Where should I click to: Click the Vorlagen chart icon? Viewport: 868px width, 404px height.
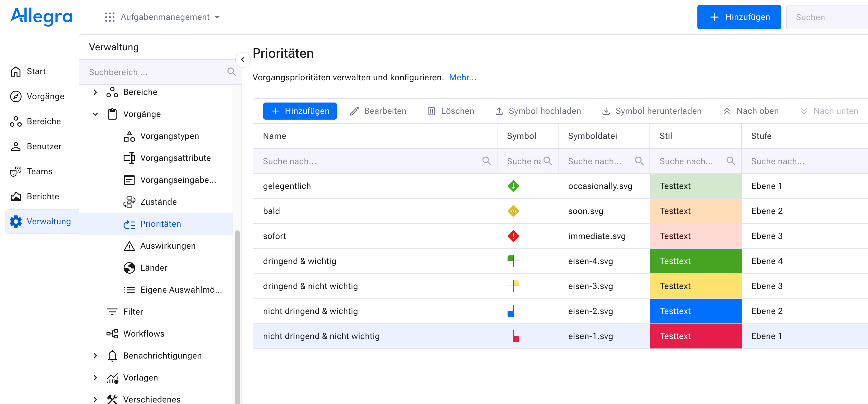pyautogui.click(x=112, y=378)
